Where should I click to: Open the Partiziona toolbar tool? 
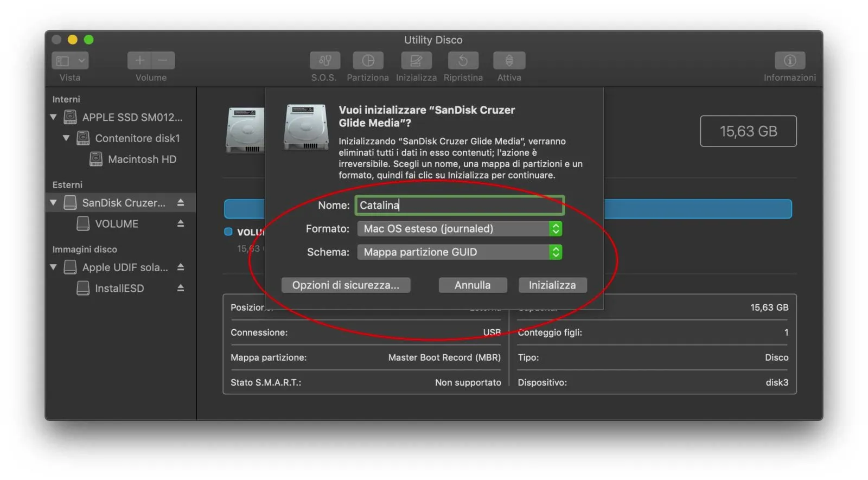click(x=368, y=60)
